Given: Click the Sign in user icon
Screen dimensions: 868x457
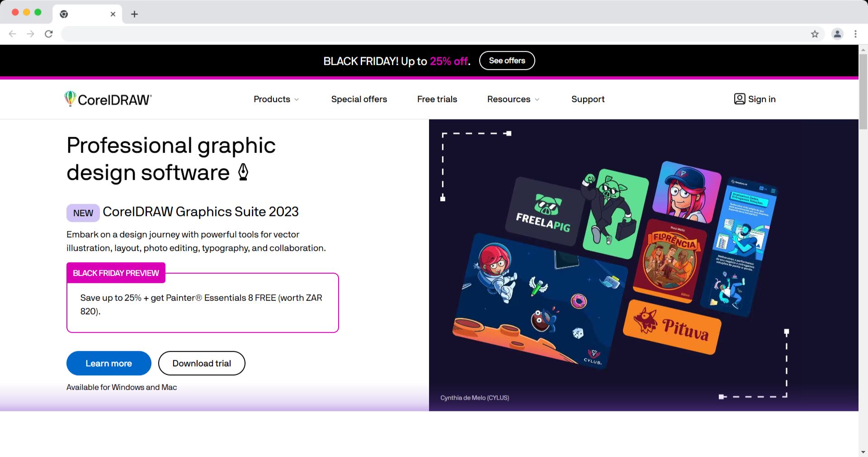Looking at the screenshot, I should (x=740, y=99).
